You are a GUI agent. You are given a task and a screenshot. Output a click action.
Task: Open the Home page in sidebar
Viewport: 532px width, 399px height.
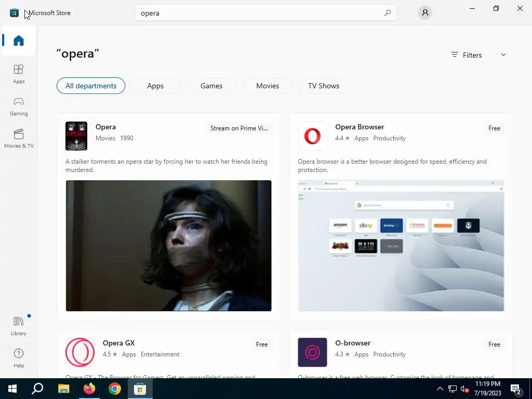click(19, 41)
